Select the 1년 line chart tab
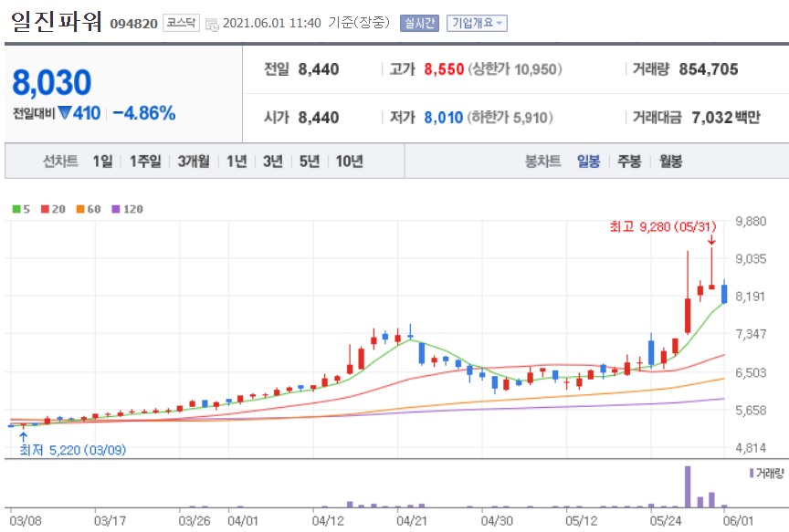 (237, 162)
